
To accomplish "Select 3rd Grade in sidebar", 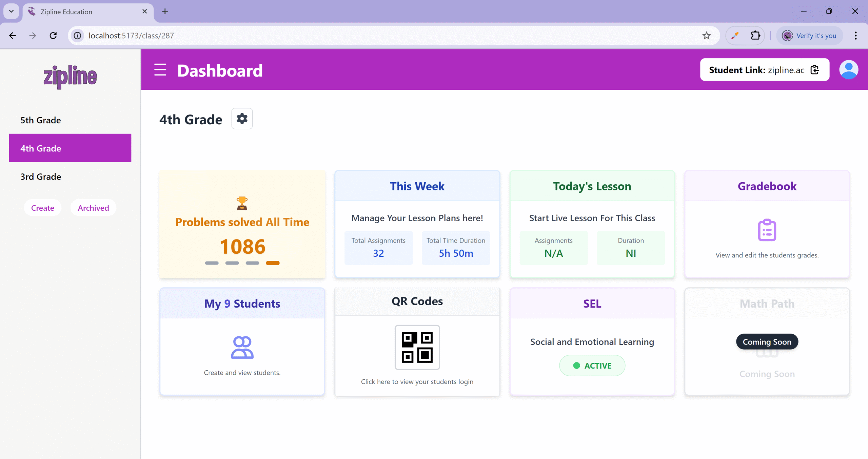I will pos(41,176).
